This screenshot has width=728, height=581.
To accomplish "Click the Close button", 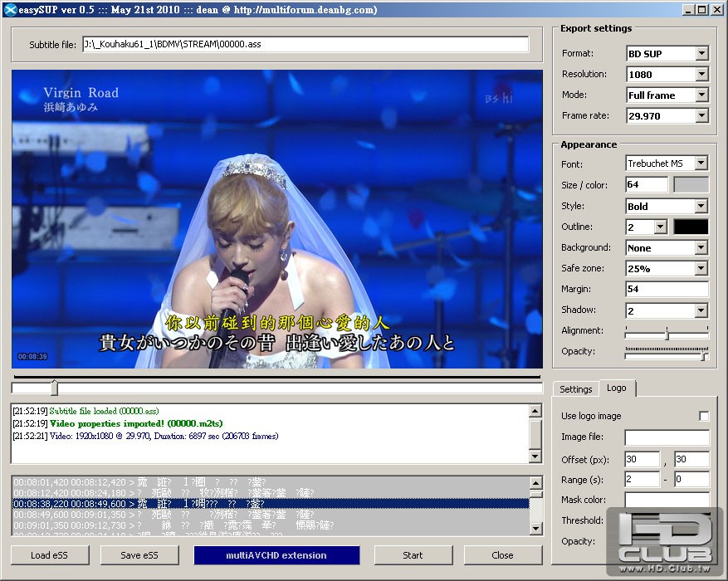I will tap(502, 555).
